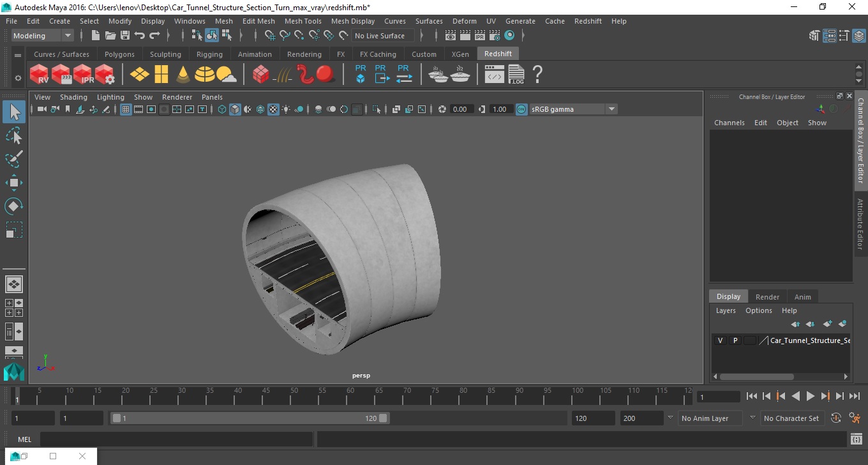The image size is (868, 465).
Task: Save the current scene icon
Action: click(x=125, y=36)
